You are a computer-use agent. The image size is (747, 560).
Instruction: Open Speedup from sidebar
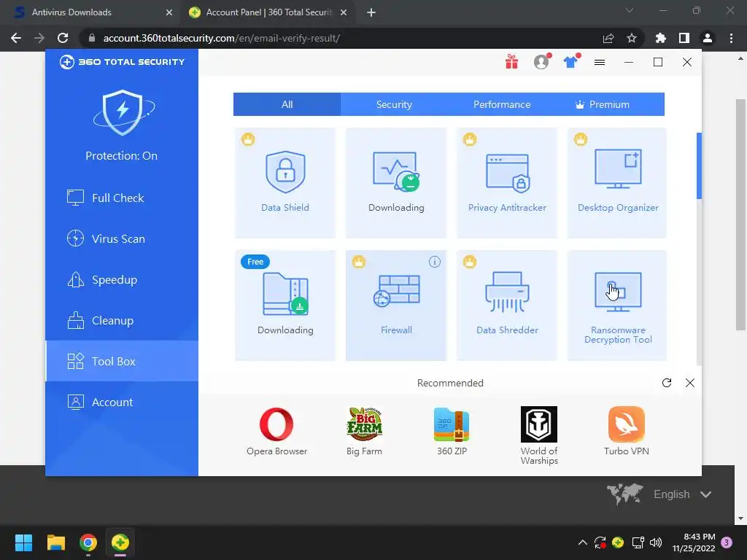pyautogui.click(x=122, y=279)
